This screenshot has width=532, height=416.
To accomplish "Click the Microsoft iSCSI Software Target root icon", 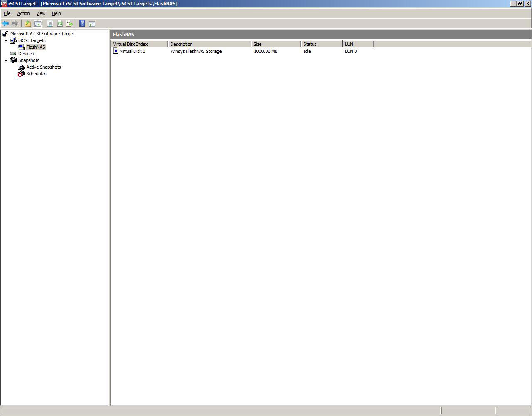I will click(5, 34).
